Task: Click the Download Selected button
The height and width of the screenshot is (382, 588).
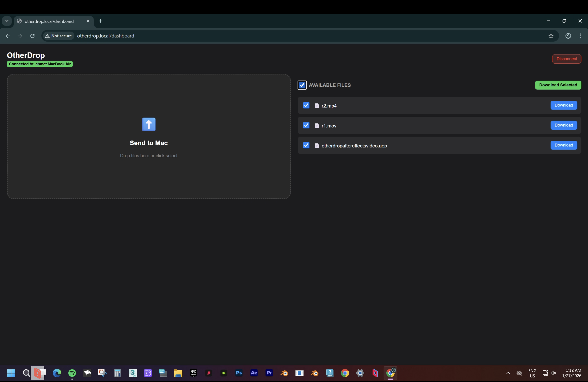Action: (x=558, y=85)
